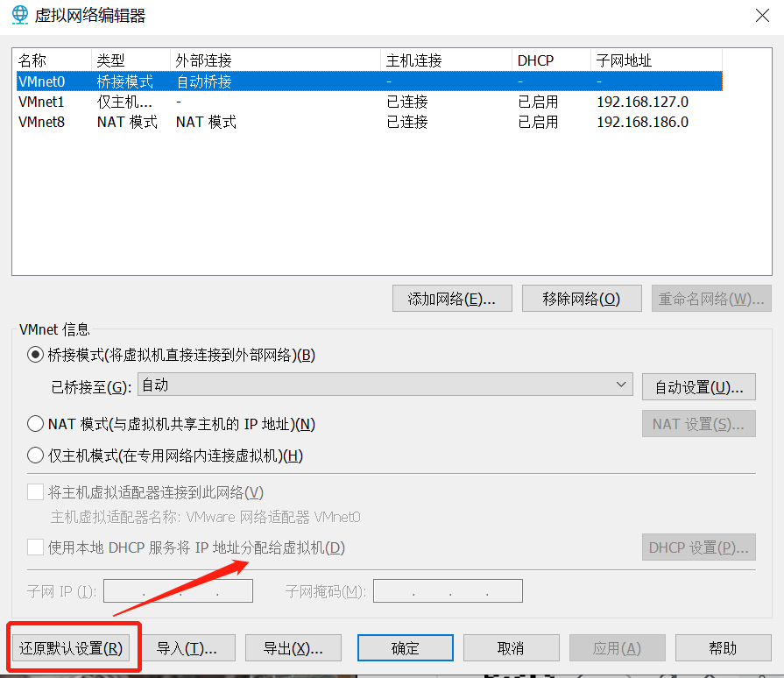
Task: Click the 导出 button
Action: (x=293, y=647)
